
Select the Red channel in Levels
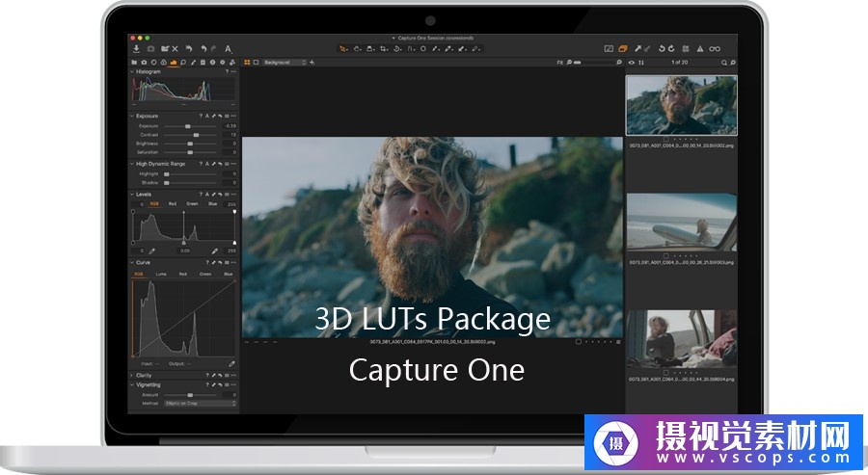tap(173, 204)
